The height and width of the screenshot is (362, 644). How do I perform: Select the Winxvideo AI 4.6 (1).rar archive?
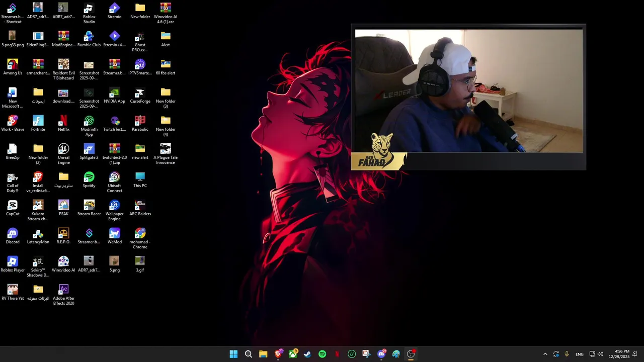[x=166, y=13]
